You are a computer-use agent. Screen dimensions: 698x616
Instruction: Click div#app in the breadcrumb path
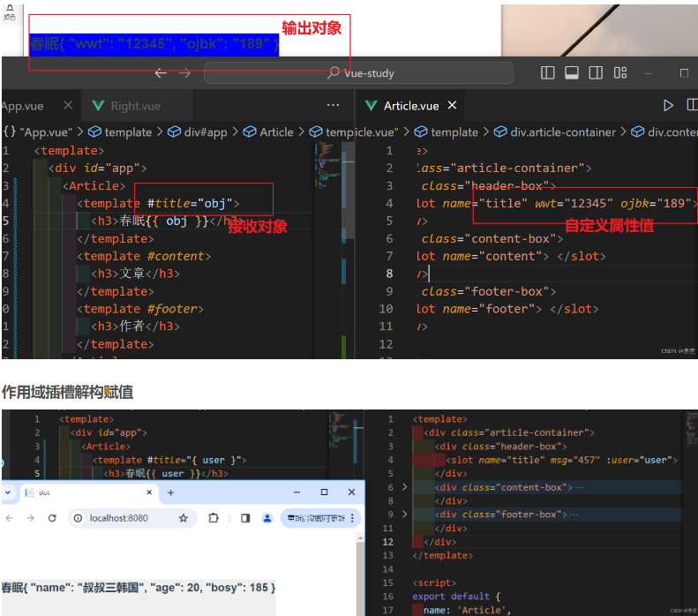[205, 132]
